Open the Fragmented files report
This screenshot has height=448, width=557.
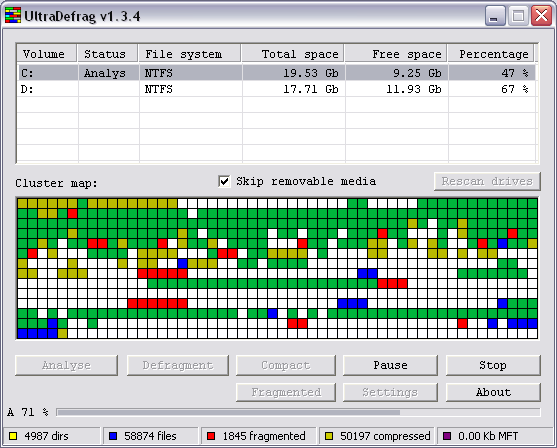(x=286, y=392)
